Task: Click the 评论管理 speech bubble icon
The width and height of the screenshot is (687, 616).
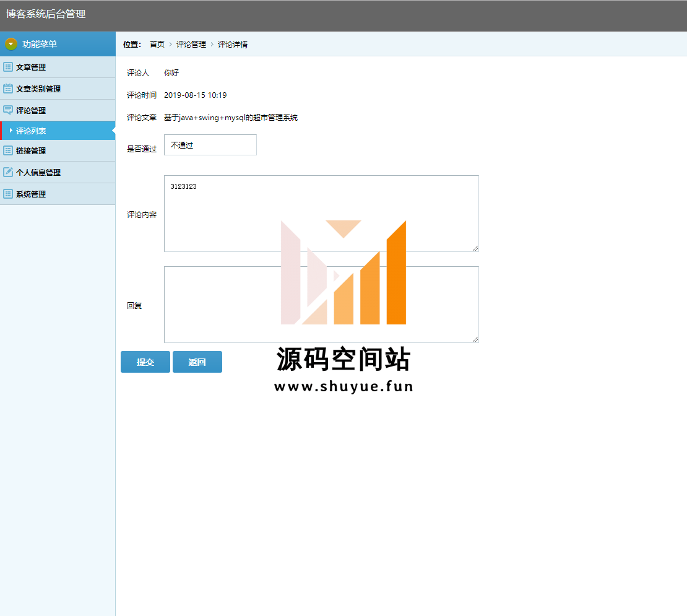Action: pyautogui.click(x=8, y=110)
